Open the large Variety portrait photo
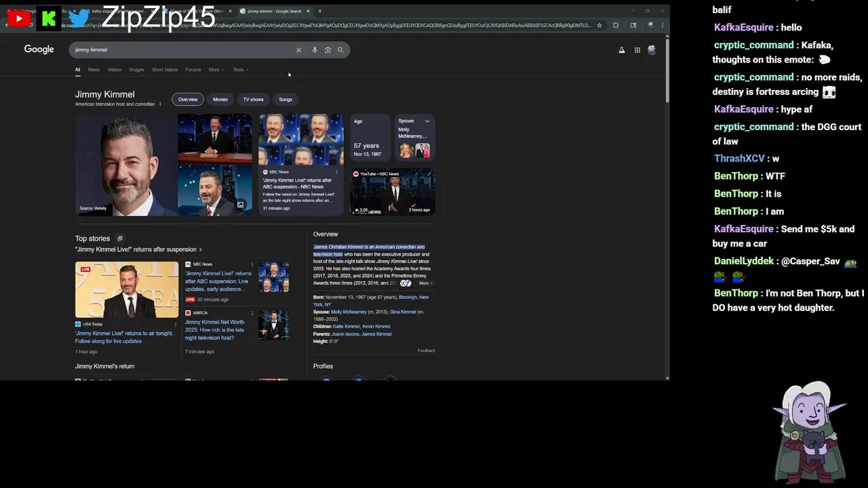868x488 pixels. 125,165
